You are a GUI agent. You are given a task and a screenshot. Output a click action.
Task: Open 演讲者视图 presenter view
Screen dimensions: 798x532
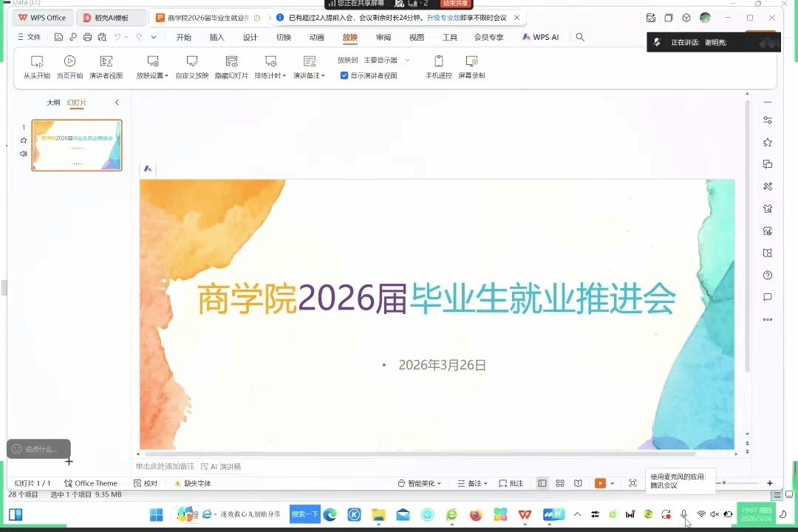pos(106,61)
